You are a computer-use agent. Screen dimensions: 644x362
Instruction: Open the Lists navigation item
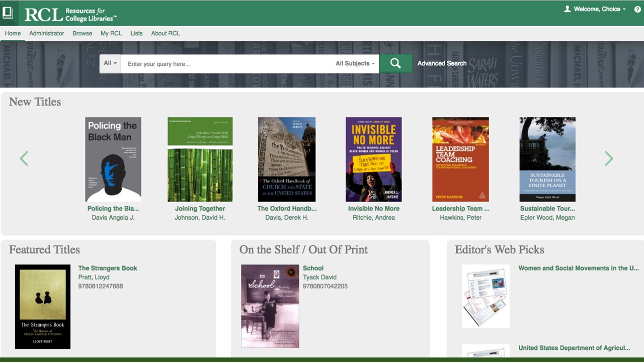pos(136,33)
